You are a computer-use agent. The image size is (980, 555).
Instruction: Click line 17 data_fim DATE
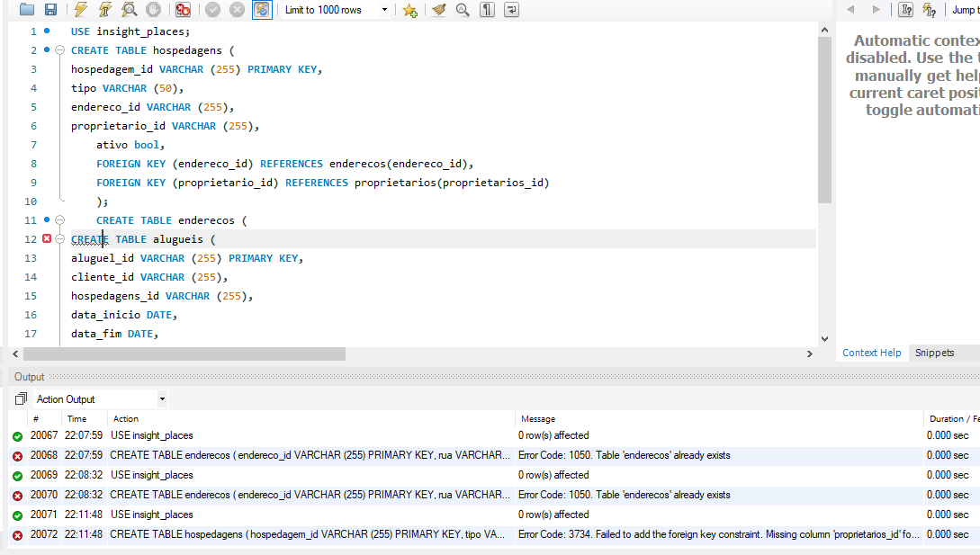point(114,334)
